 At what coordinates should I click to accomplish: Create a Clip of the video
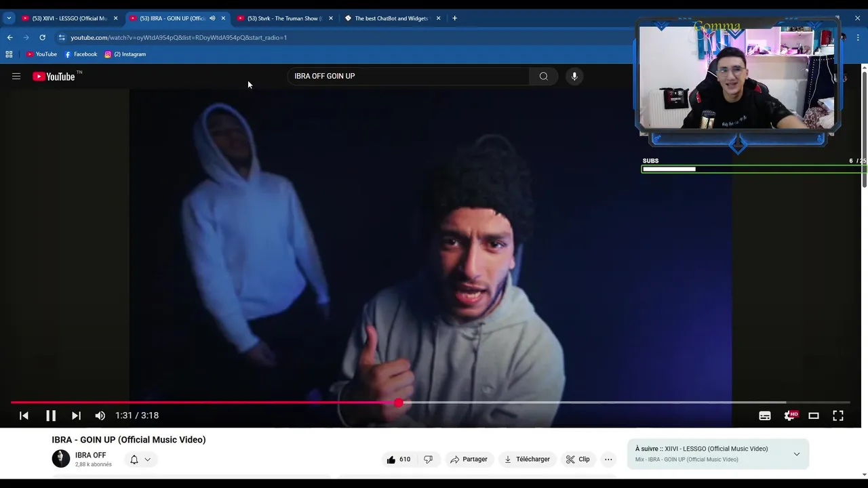578,460
